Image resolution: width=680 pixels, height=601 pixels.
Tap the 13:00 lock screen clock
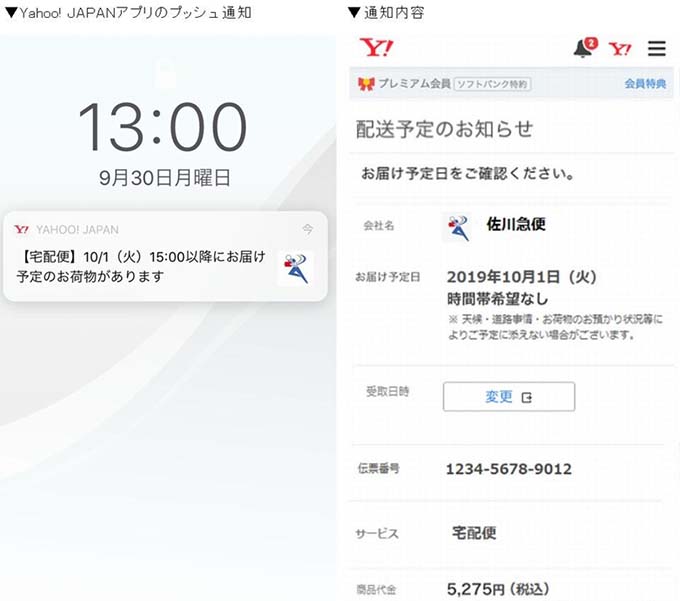point(162,126)
